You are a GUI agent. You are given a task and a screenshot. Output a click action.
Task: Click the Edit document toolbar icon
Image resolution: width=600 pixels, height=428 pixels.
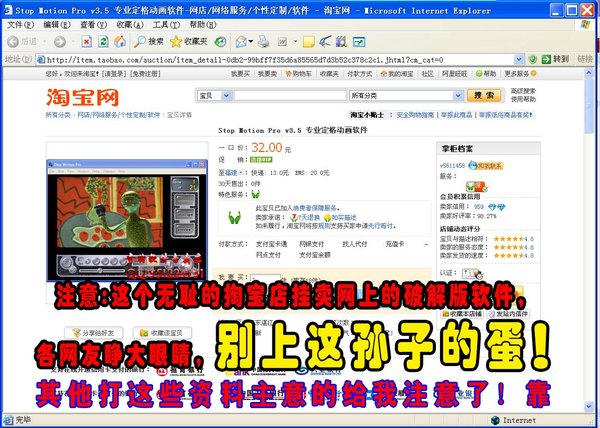pos(282,42)
